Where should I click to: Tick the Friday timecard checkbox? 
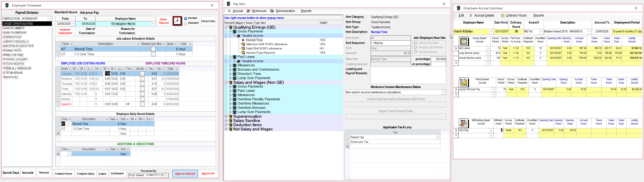tap(142, 89)
